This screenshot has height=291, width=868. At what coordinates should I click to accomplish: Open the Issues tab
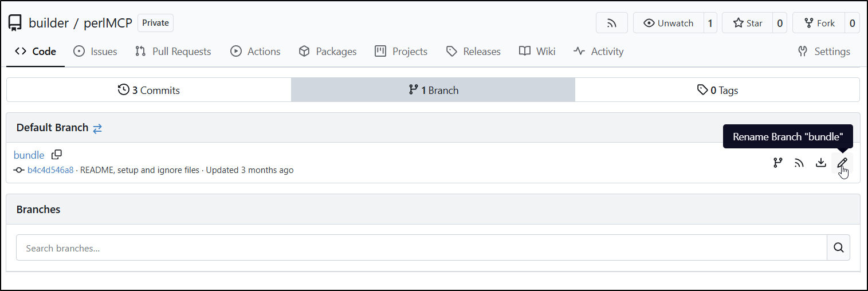tap(96, 52)
